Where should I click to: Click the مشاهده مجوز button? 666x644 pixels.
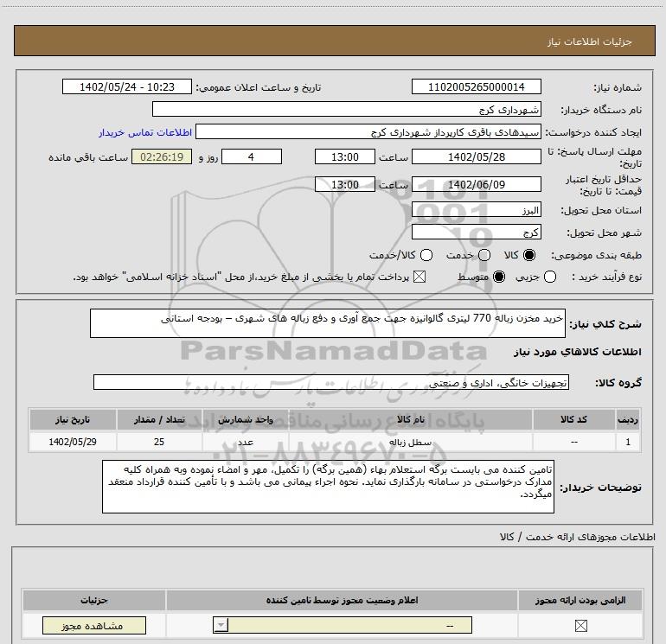click(x=94, y=625)
